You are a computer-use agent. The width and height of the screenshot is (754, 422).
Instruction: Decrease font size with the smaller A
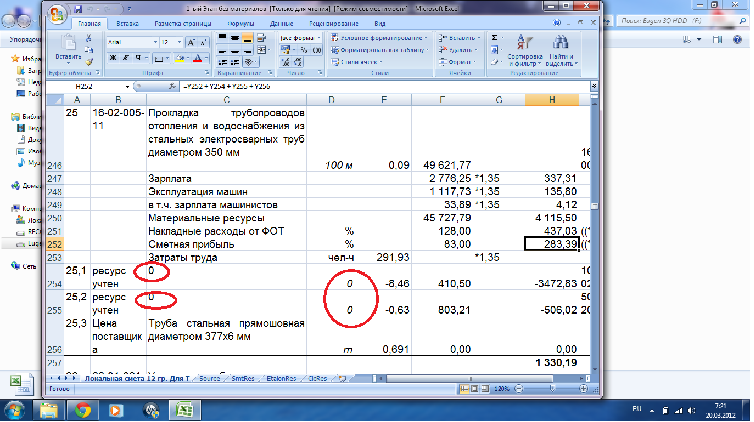point(203,42)
